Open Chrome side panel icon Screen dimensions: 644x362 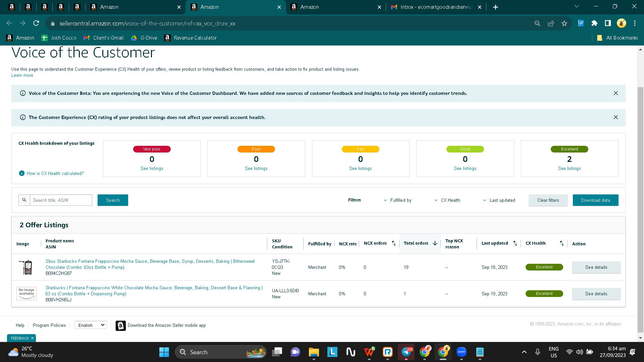click(608, 23)
